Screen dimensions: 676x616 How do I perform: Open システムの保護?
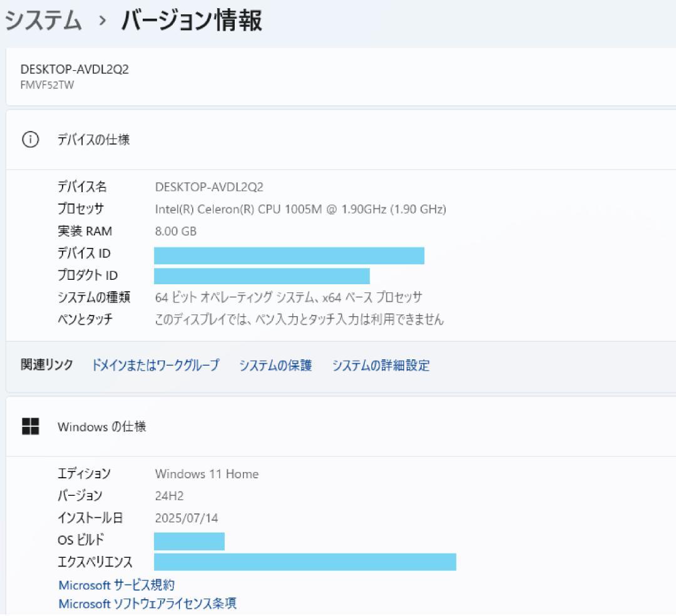276,366
